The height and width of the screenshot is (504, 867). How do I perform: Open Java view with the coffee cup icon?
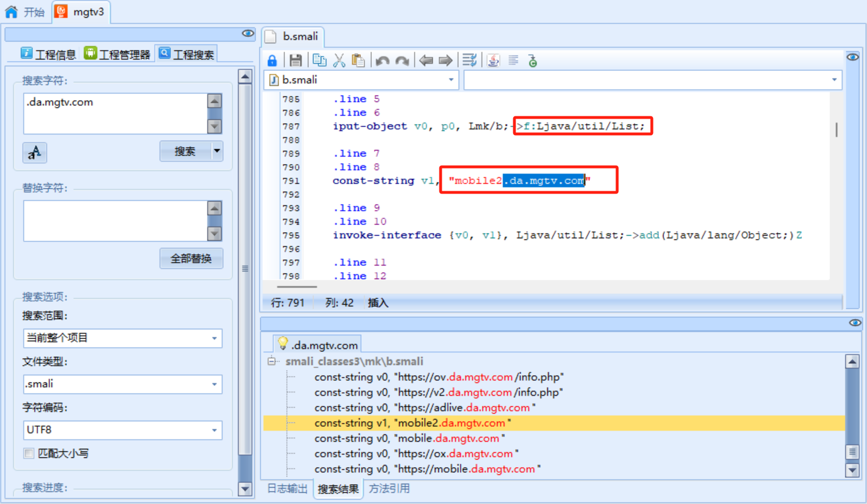point(493,60)
